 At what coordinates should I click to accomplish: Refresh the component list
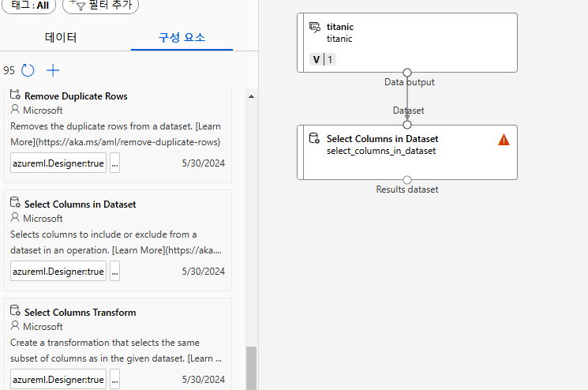[x=28, y=70]
